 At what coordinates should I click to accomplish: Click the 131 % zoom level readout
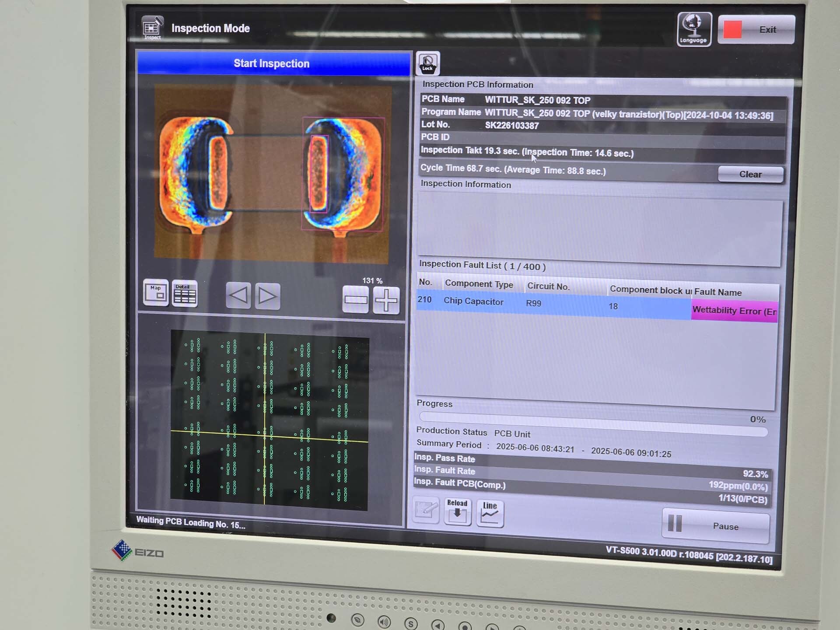372,280
